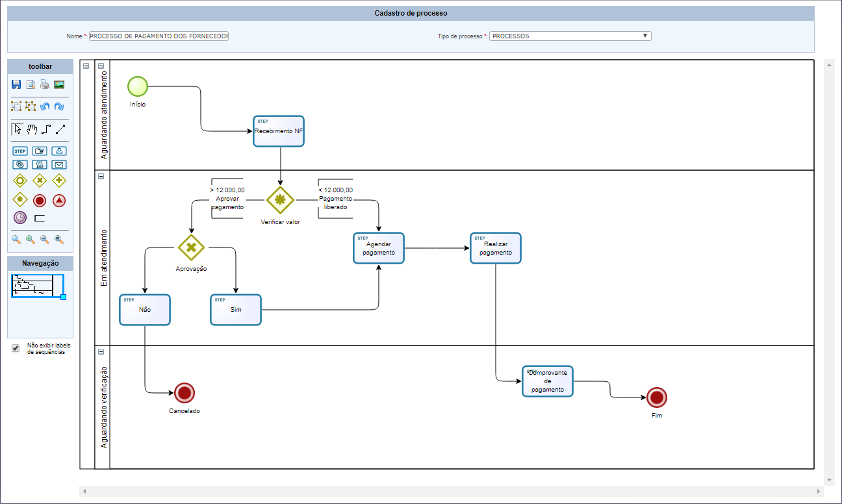Choose the straight line connector tool
The height and width of the screenshot is (504, 842).
click(x=60, y=129)
